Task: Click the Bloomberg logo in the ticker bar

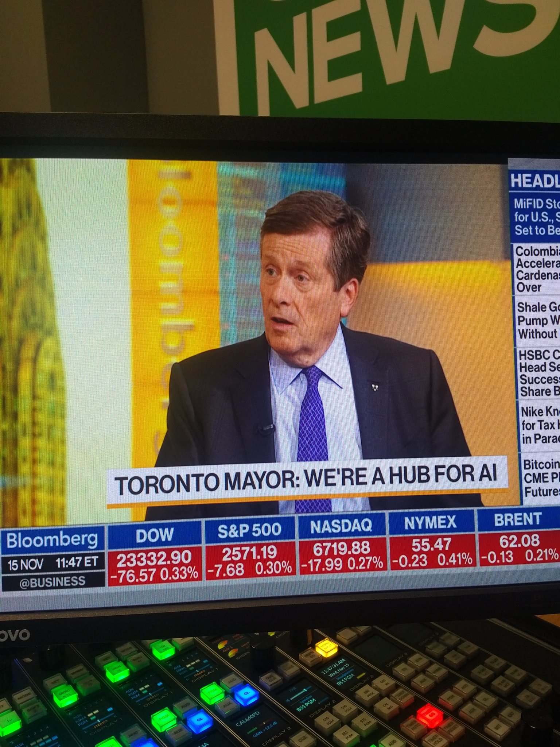Action: coord(52,540)
